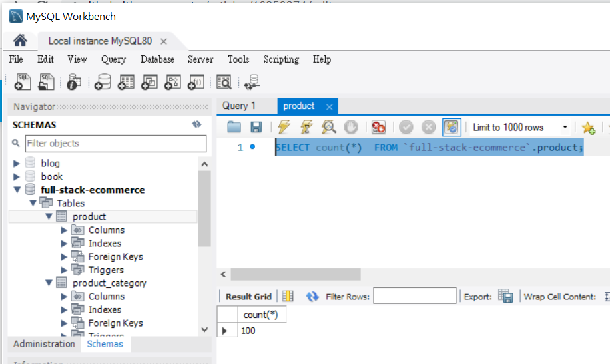Viewport: 610px width, 364px height.
Task: Collapse the product table node
Action: point(49,216)
